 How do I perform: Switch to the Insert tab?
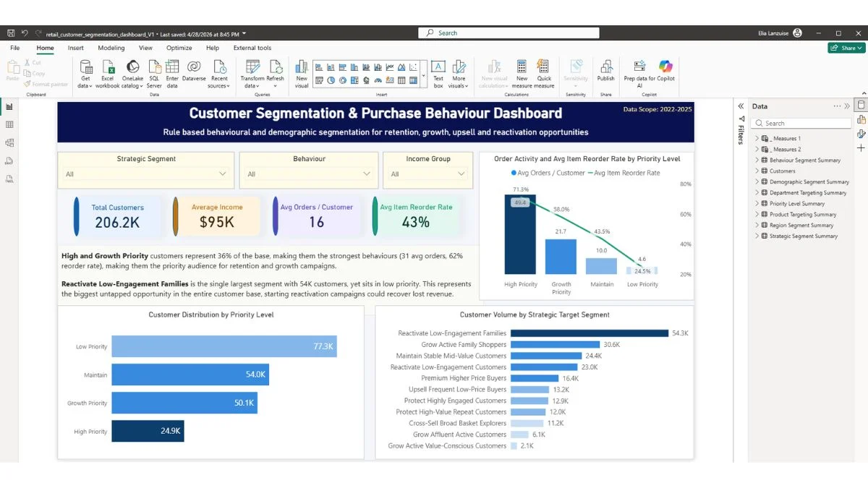point(76,48)
